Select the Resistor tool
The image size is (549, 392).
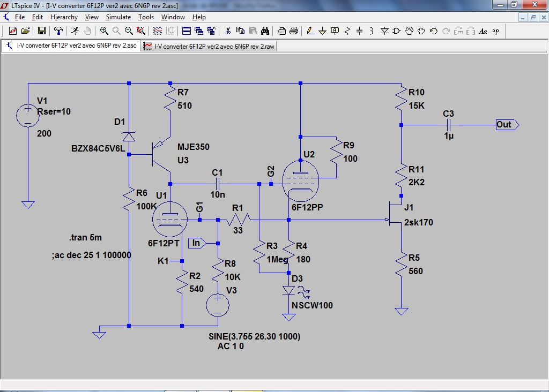tap(347, 31)
